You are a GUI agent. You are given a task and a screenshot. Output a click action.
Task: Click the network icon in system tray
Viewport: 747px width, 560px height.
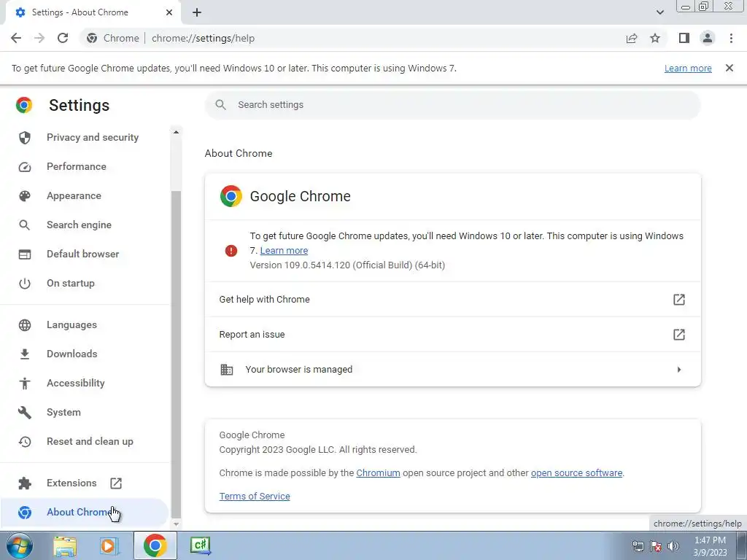(x=638, y=546)
